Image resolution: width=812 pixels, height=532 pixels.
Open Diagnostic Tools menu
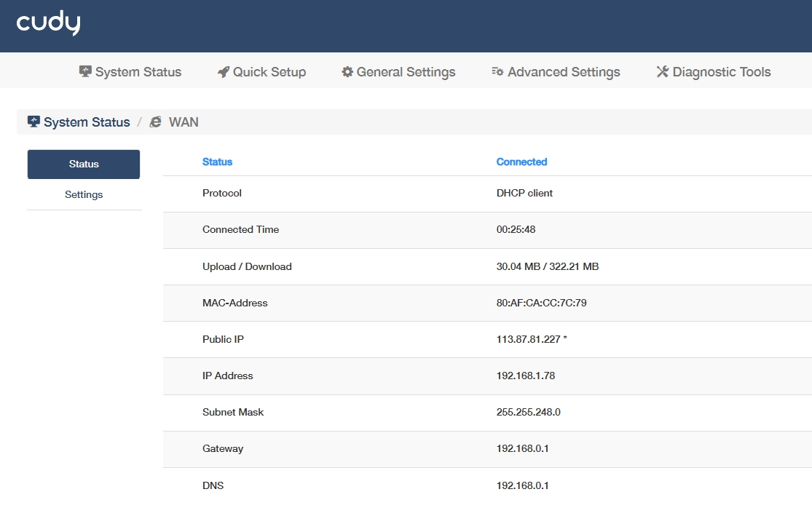tap(714, 72)
